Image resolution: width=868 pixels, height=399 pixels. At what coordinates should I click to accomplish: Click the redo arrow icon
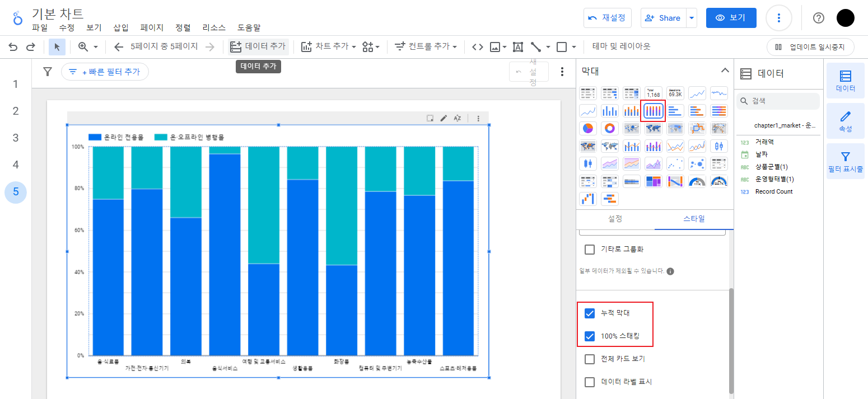[31, 47]
